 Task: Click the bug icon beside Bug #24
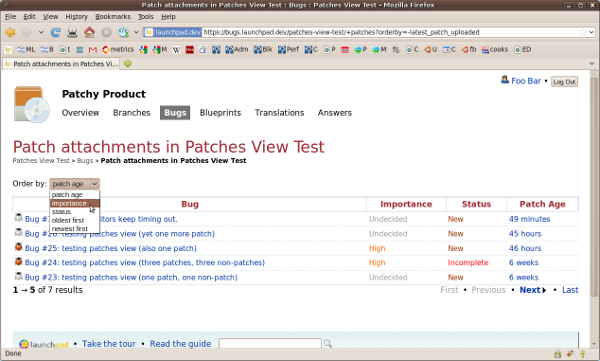coord(18,262)
